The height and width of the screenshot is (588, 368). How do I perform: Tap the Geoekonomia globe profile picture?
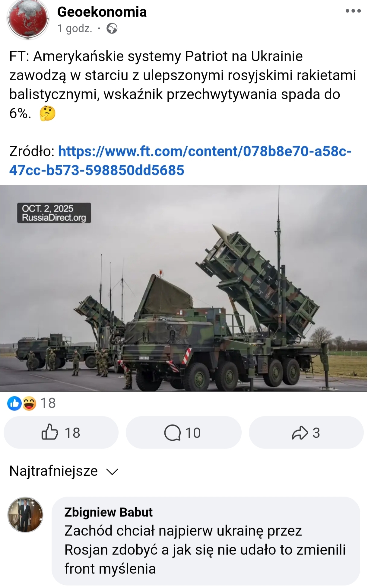pyautogui.click(x=28, y=19)
